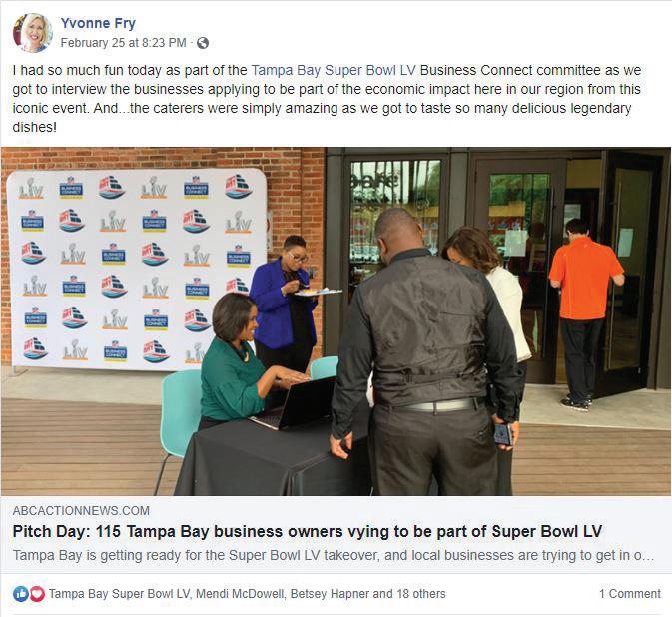Visit the ABCACTIONNEWS.COM source label
The image size is (672, 617).
click(81, 511)
